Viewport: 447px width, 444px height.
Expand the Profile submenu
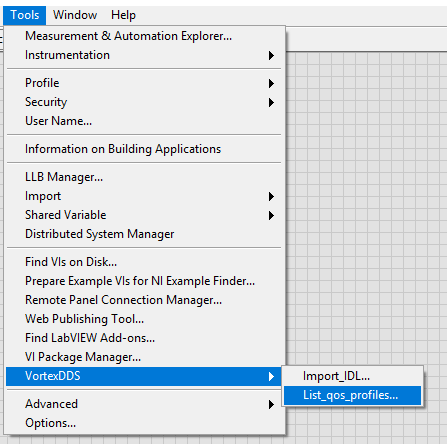(144, 83)
